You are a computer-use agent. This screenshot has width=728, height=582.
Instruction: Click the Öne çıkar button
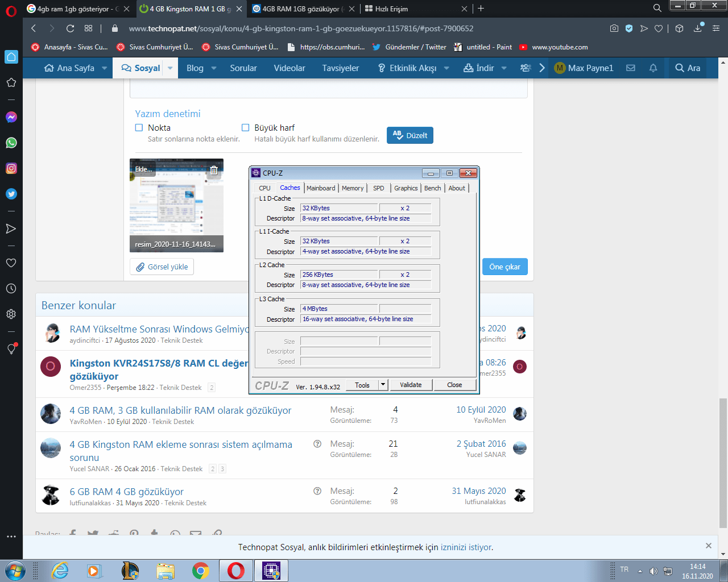[x=504, y=267]
